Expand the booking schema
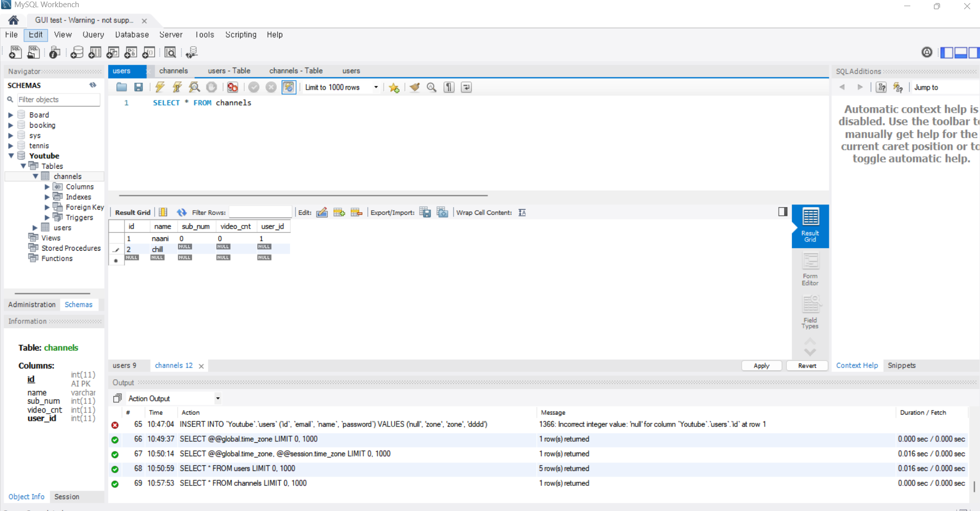The image size is (980, 511). pyautogui.click(x=11, y=125)
